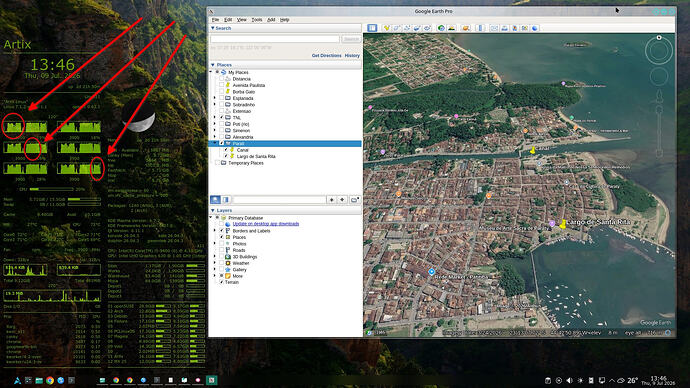Enable the Avenida Paulista placemark checkbox

[221, 85]
